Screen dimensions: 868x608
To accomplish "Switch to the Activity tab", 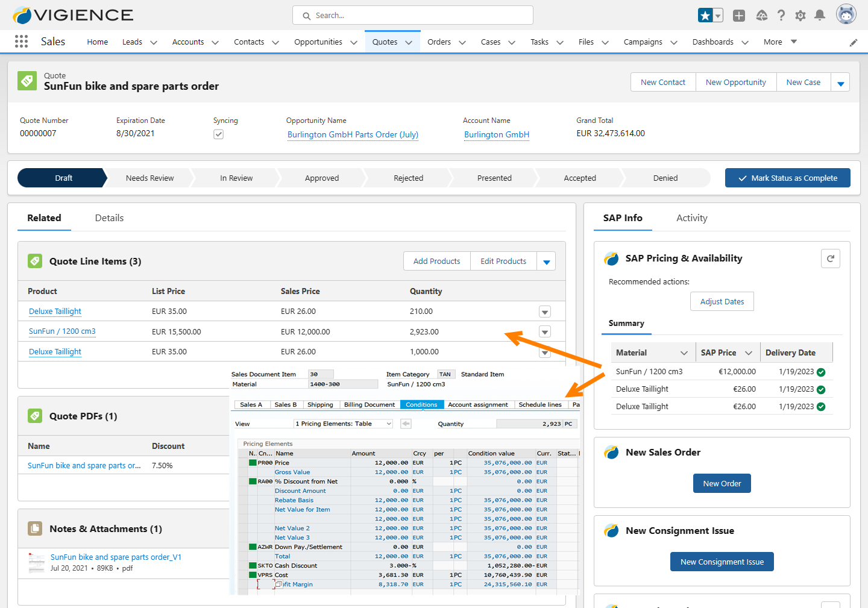I will pos(692,218).
